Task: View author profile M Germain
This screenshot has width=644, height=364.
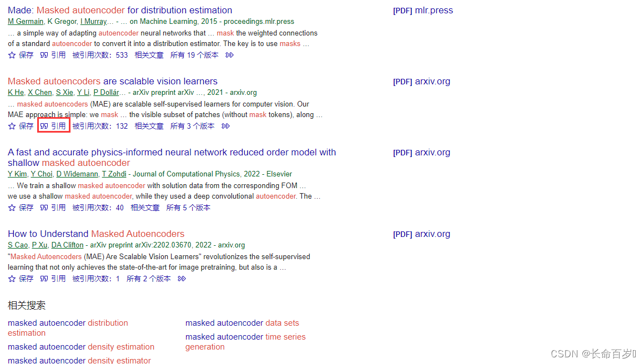Action: click(26, 21)
